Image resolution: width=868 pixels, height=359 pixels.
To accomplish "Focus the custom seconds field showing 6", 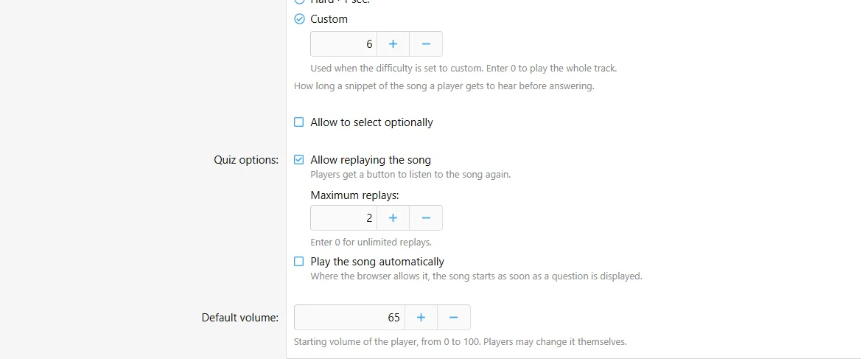I will point(344,43).
